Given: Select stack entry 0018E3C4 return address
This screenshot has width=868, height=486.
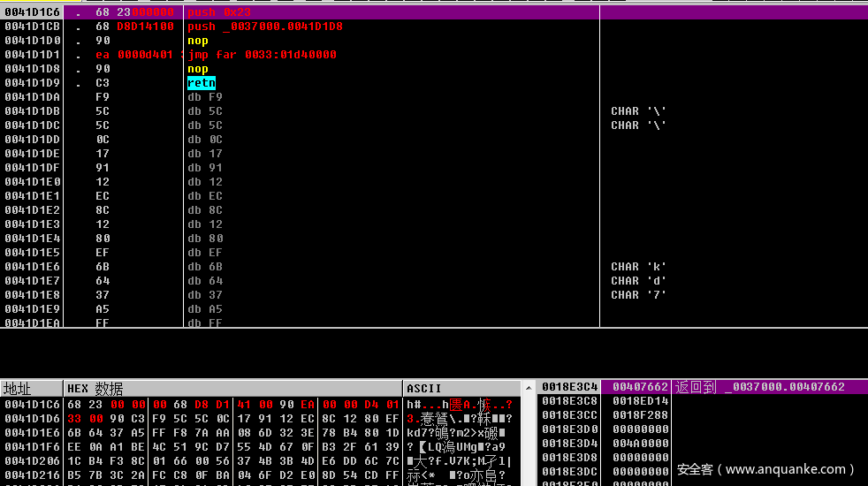Looking at the screenshot, I should 569,387.
